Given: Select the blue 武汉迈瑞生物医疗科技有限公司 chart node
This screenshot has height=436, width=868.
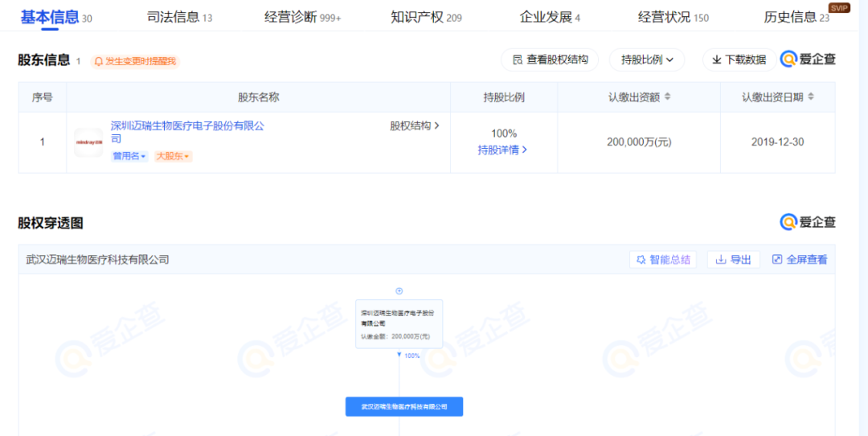Looking at the screenshot, I should coord(404,406).
